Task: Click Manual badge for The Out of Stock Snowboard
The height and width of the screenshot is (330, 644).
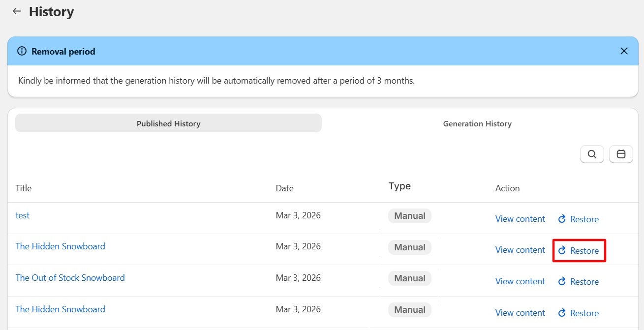Action: [410, 278]
